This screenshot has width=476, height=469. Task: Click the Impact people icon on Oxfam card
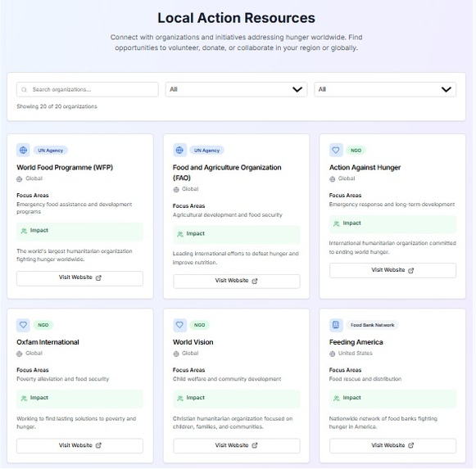click(24, 399)
